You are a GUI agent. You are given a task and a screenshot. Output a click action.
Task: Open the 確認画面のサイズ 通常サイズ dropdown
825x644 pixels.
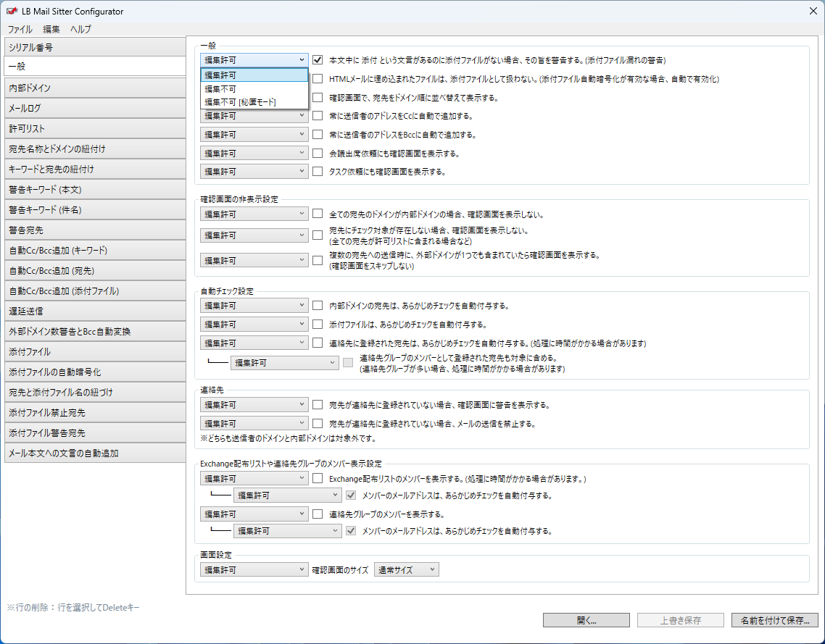(406, 569)
